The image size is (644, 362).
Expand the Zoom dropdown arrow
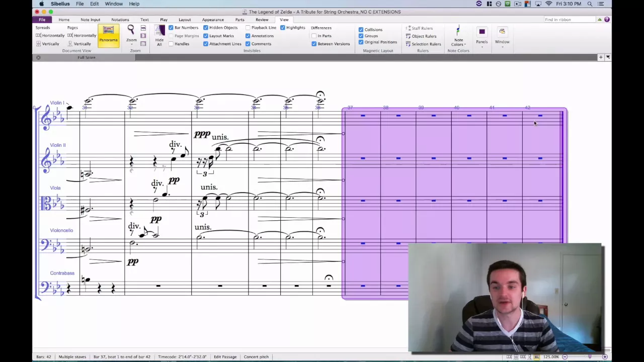pyautogui.click(x=131, y=45)
